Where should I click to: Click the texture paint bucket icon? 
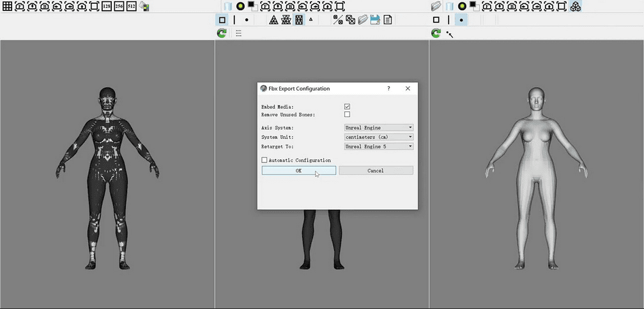144,6
